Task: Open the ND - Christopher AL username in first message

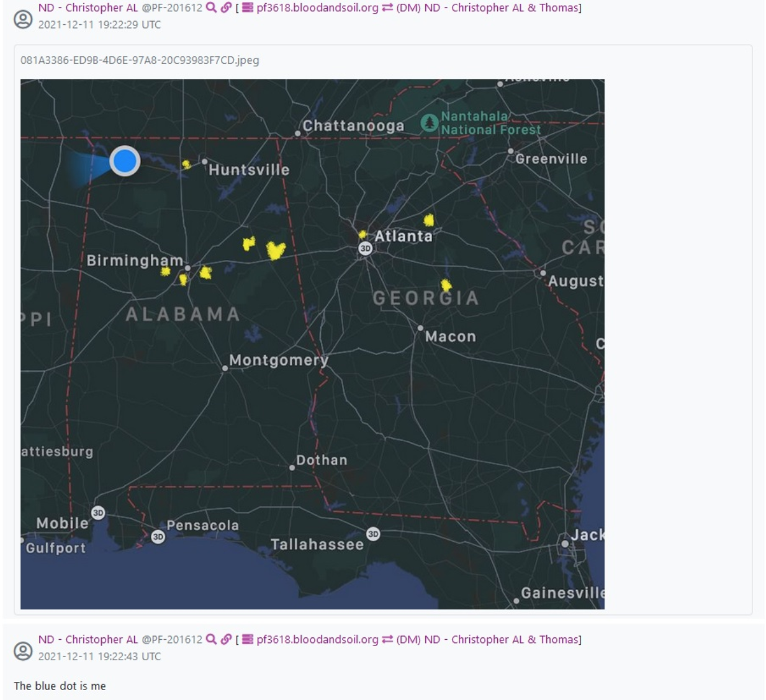Action: point(88,7)
